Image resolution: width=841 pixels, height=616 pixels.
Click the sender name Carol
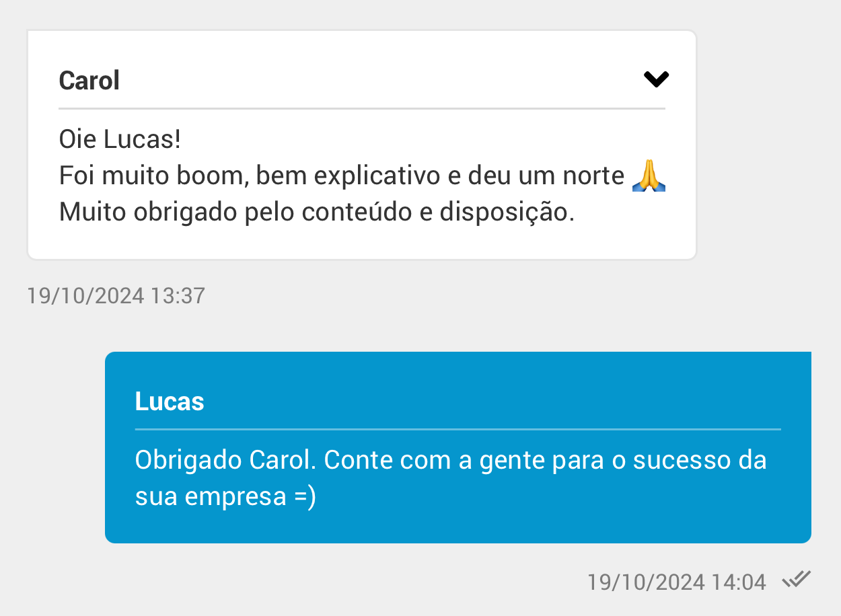89,81
